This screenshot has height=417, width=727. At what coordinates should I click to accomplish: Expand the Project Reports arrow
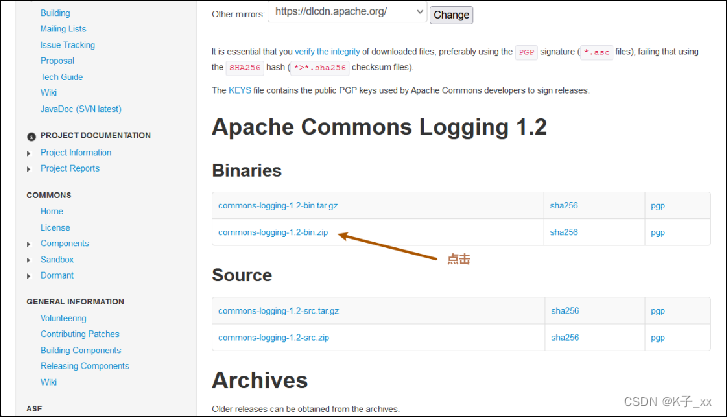tap(29, 169)
